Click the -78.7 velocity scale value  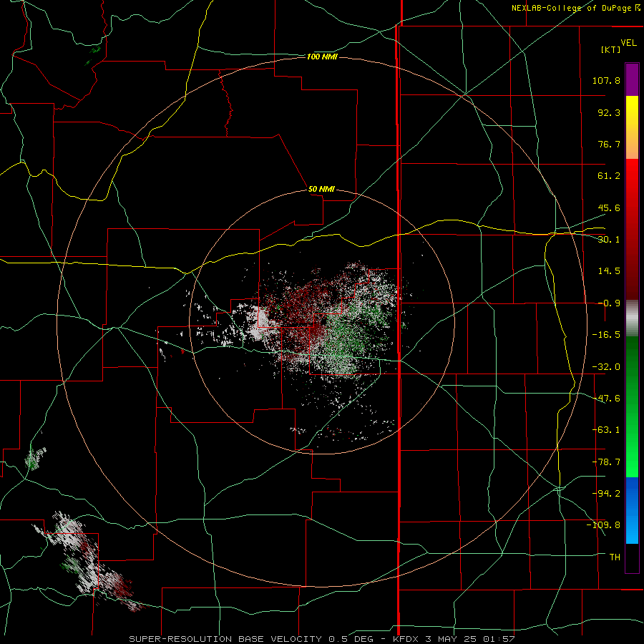pyautogui.click(x=606, y=462)
